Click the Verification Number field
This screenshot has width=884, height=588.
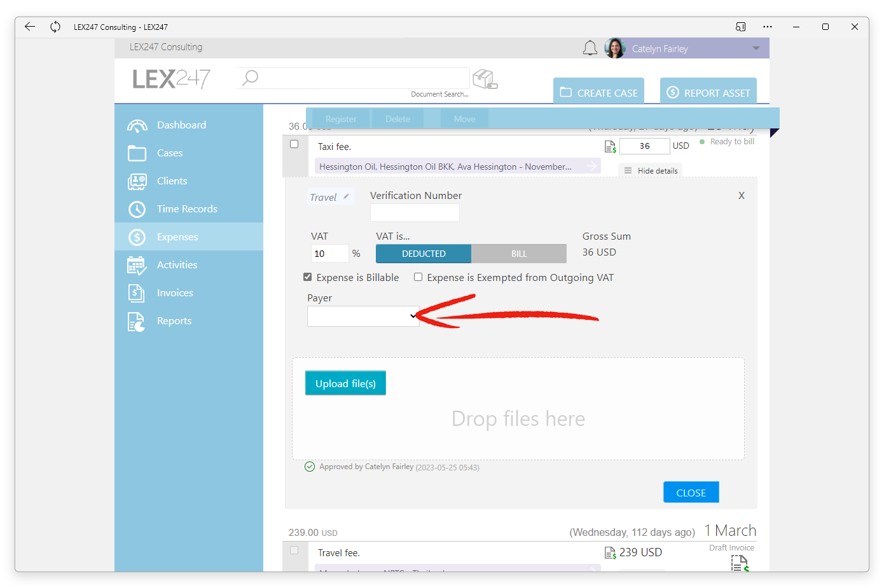(x=415, y=213)
